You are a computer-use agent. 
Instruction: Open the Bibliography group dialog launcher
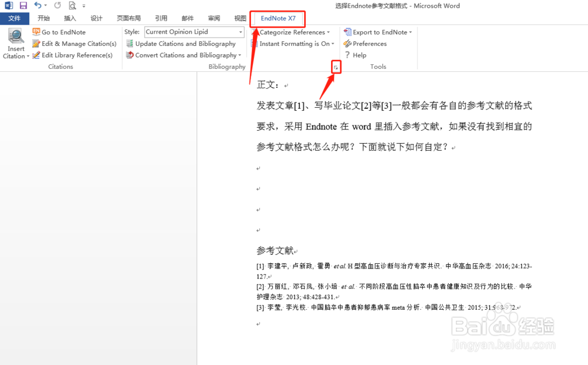[336, 67]
